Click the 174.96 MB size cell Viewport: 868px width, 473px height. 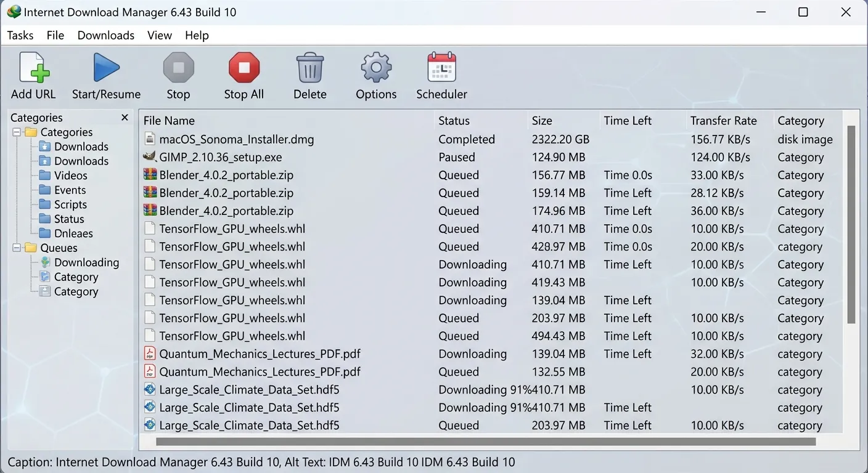[559, 211]
